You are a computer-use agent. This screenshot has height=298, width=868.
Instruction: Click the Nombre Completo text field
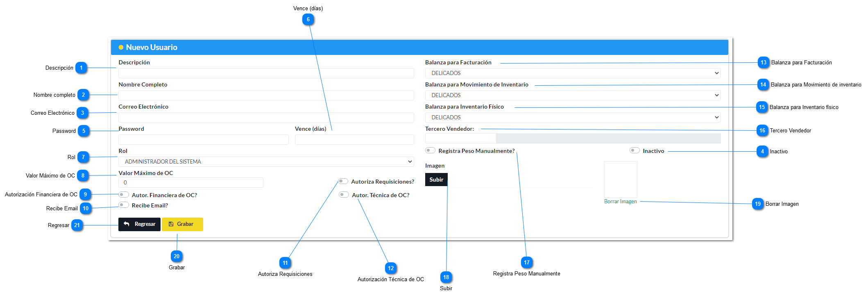(x=266, y=95)
